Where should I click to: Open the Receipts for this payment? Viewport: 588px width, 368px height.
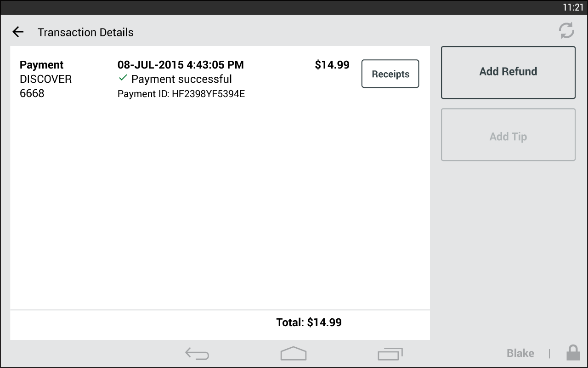click(390, 74)
